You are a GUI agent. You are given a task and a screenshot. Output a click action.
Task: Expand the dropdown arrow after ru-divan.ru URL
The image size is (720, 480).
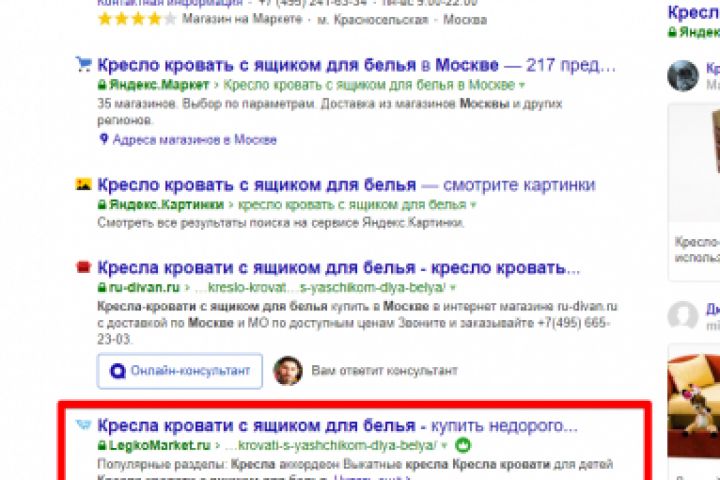(x=453, y=288)
